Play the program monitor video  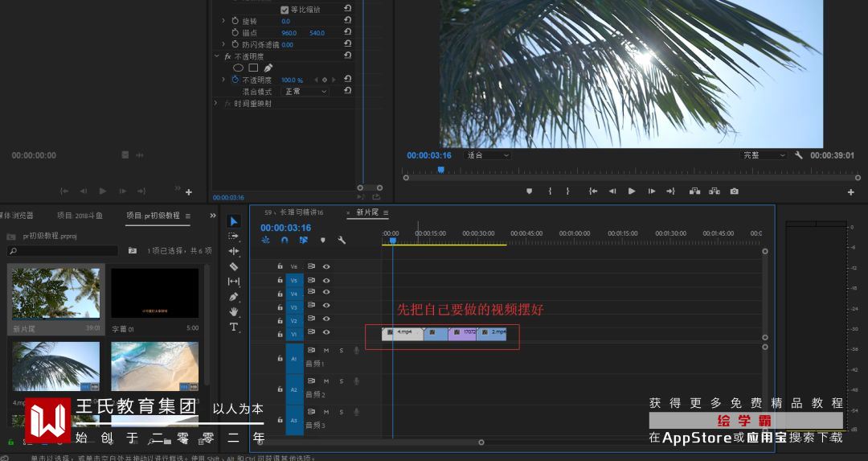tap(632, 191)
